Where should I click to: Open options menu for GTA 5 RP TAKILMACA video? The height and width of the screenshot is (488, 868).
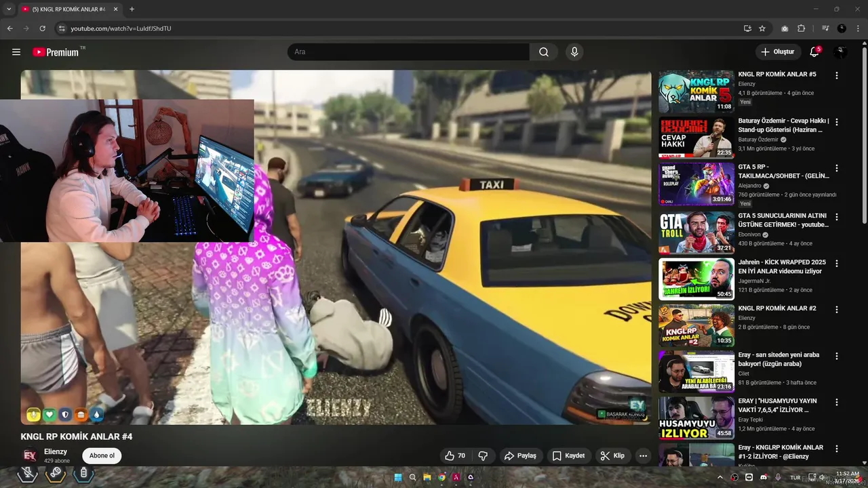[x=837, y=168]
